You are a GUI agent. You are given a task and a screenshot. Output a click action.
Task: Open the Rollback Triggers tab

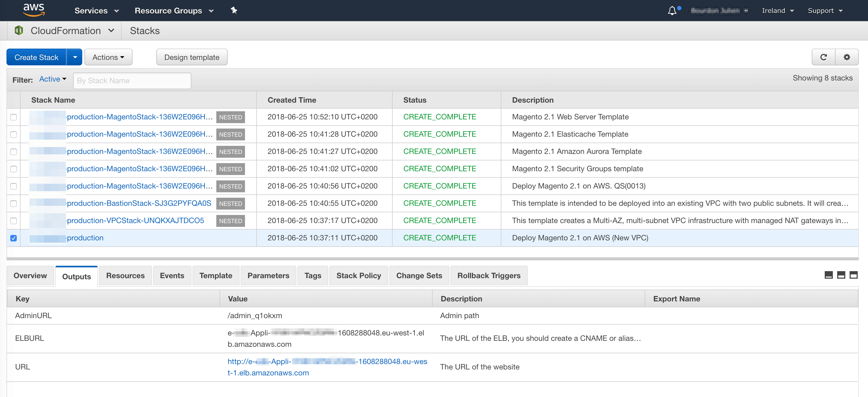pos(489,275)
